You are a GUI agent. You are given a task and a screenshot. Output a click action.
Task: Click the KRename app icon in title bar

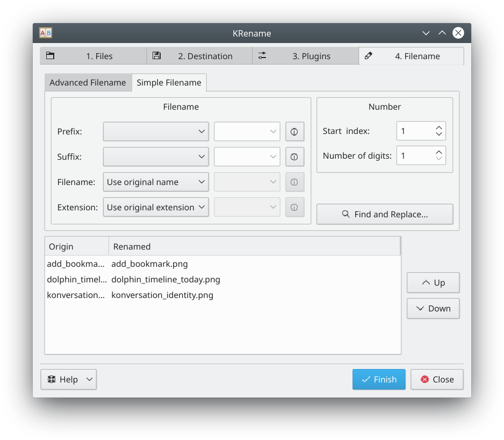[x=46, y=33]
